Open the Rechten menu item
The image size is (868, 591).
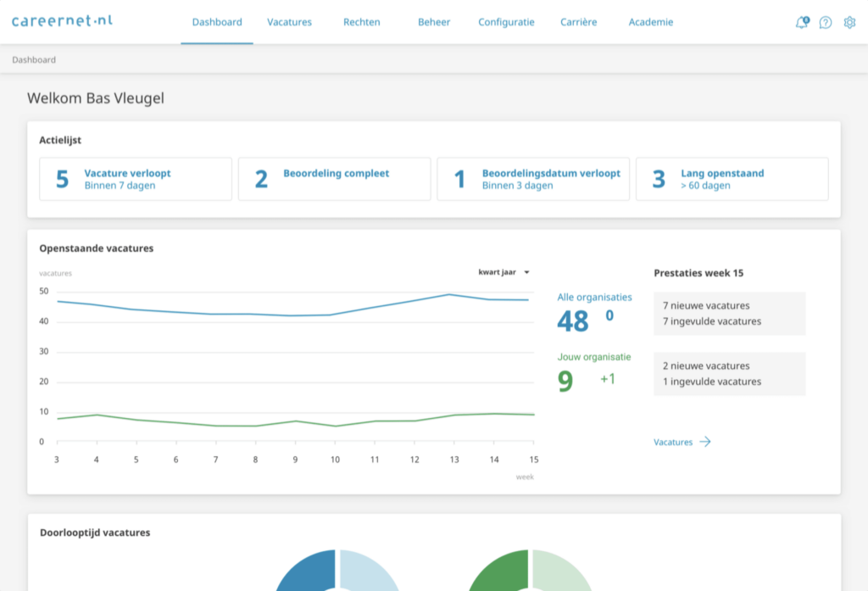click(362, 23)
